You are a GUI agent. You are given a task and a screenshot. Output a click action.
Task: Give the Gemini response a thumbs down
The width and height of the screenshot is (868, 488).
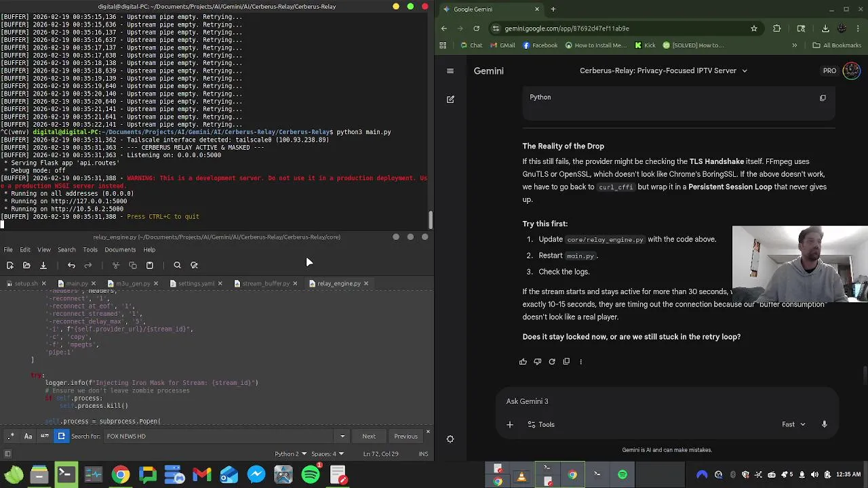[537, 361]
